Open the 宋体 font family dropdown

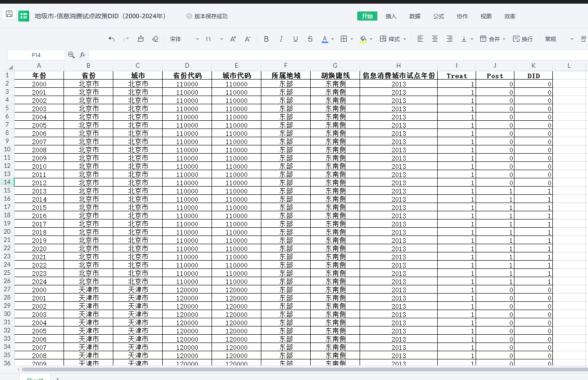point(184,39)
